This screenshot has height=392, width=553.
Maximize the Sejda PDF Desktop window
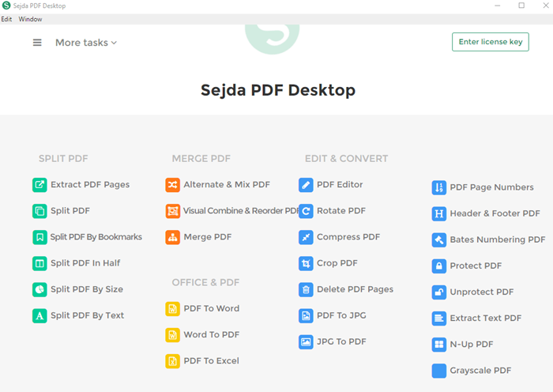pyautogui.click(x=521, y=6)
